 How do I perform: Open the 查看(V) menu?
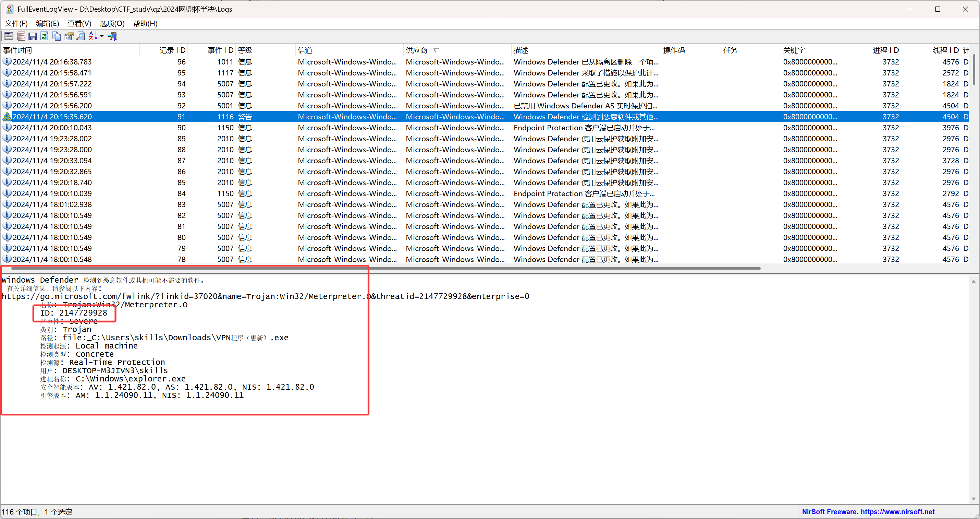coord(79,24)
